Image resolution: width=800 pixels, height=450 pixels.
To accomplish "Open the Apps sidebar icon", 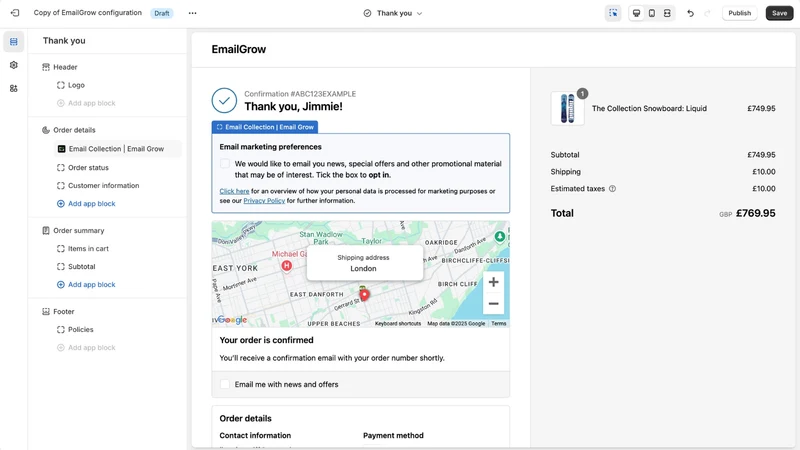I will pos(14,88).
